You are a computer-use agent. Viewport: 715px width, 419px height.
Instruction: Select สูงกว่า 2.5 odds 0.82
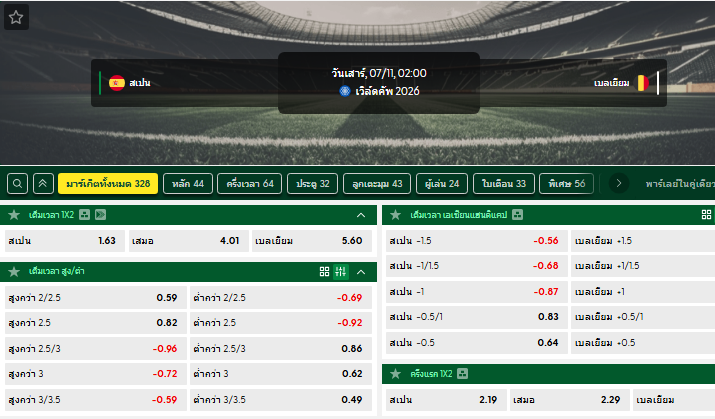96,323
